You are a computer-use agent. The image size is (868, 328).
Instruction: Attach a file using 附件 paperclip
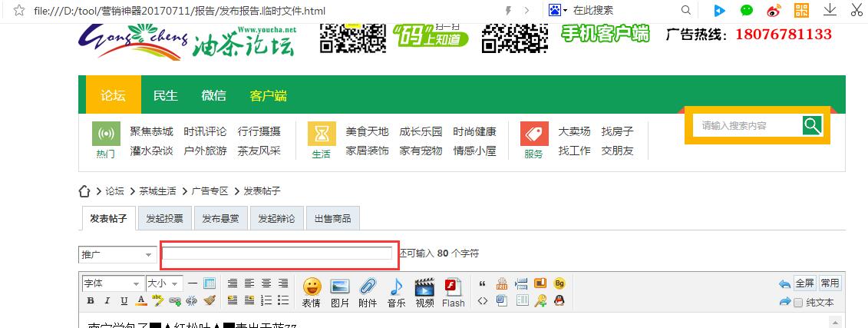(368, 292)
